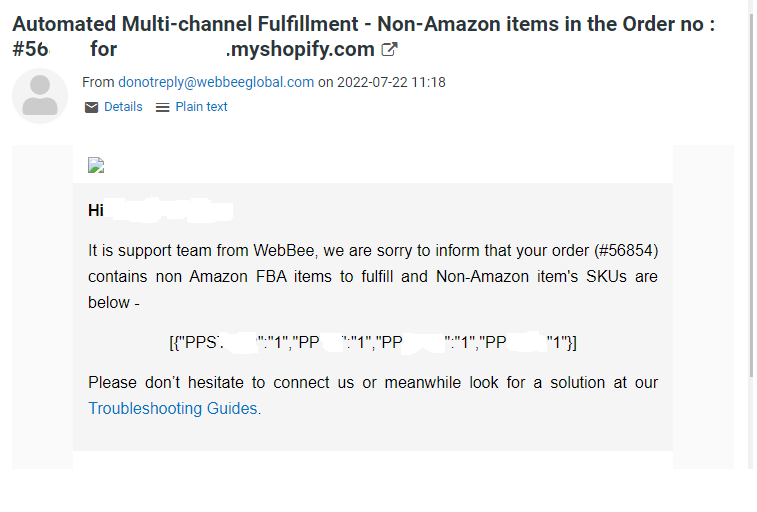Open email in new window icon
This screenshot has width=757, height=512.
(x=390, y=49)
